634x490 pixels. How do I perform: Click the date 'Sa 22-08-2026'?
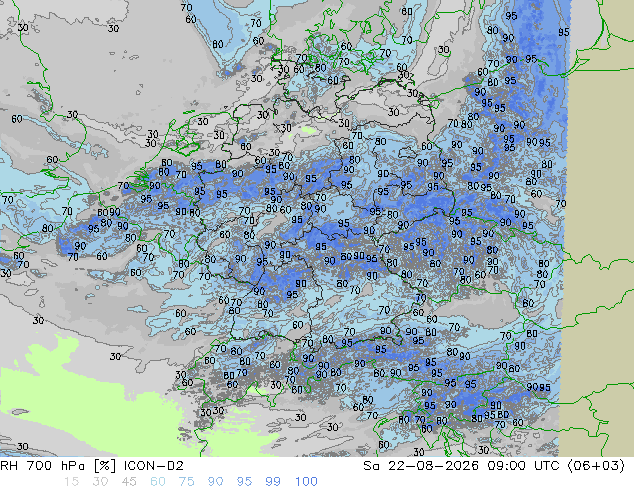[421, 466]
